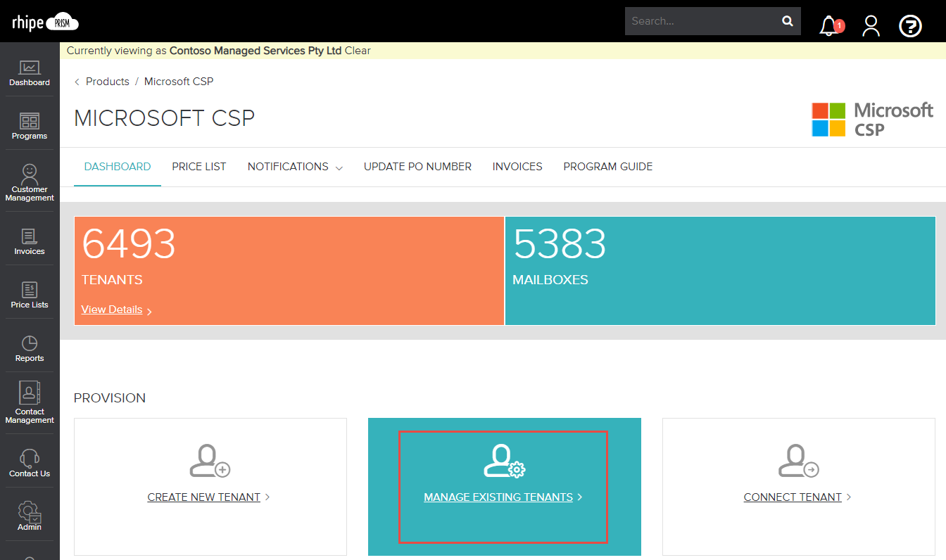The image size is (946, 560).
Task: Open the help question mark icon
Action: coord(910,26)
